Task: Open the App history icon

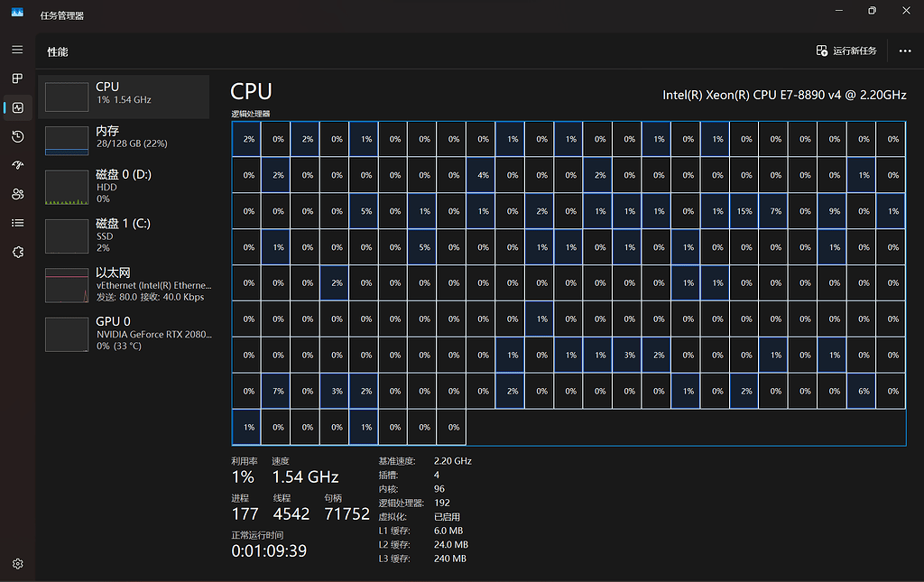Action: [x=18, y=136]
